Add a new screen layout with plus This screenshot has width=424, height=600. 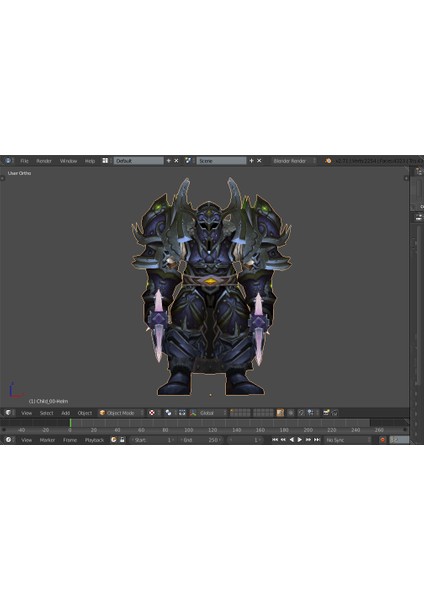169,161
